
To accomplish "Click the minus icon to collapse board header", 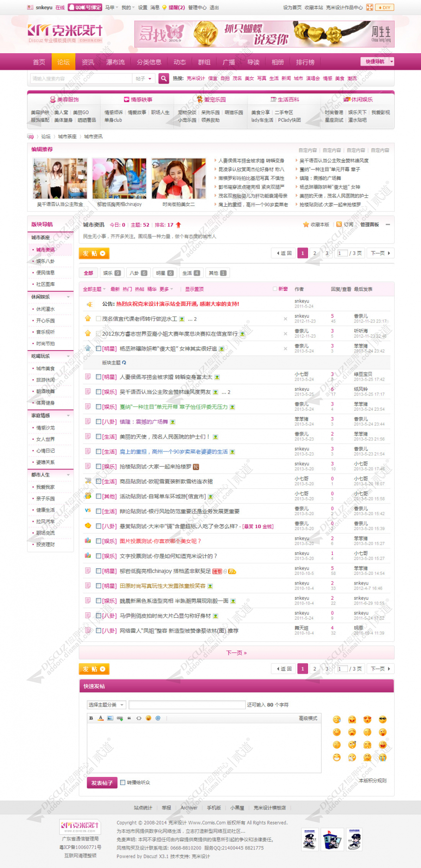I will 388,225.
